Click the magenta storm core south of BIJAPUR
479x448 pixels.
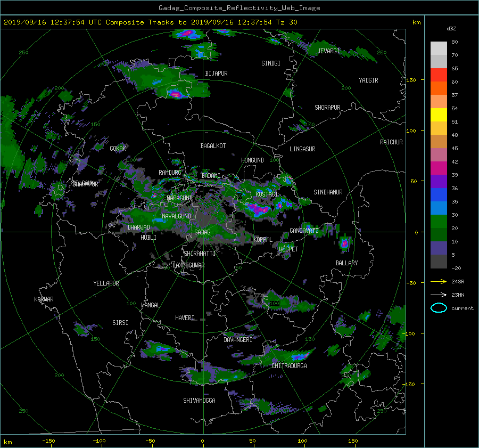[177, 94]
